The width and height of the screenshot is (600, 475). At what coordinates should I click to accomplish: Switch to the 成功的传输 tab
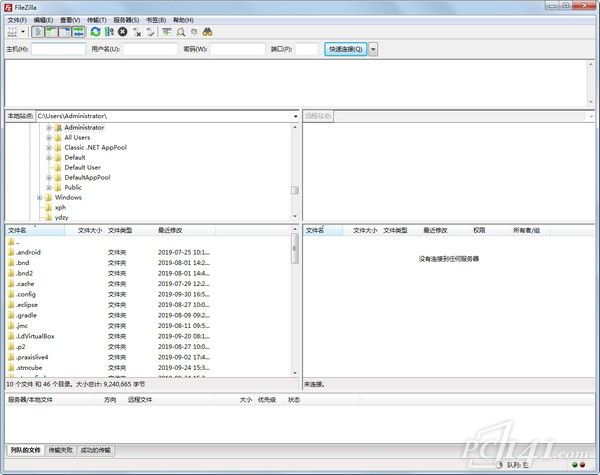point(95,450)
